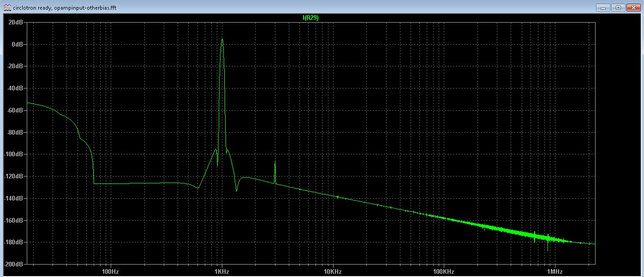Click the I(R29) trace label
The height and width of the screenshot is (277, 644).
[x=310, y=18]
